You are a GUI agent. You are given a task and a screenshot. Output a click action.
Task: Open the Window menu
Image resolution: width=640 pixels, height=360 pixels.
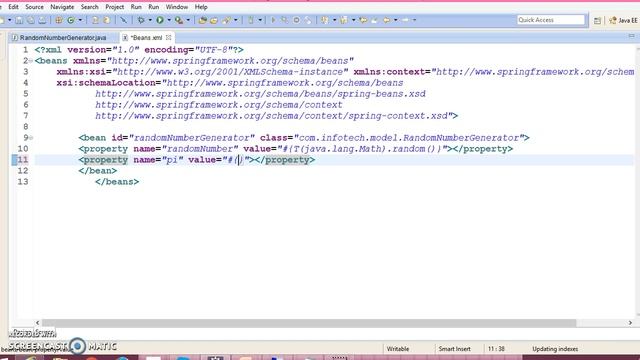tap(177, 7)
